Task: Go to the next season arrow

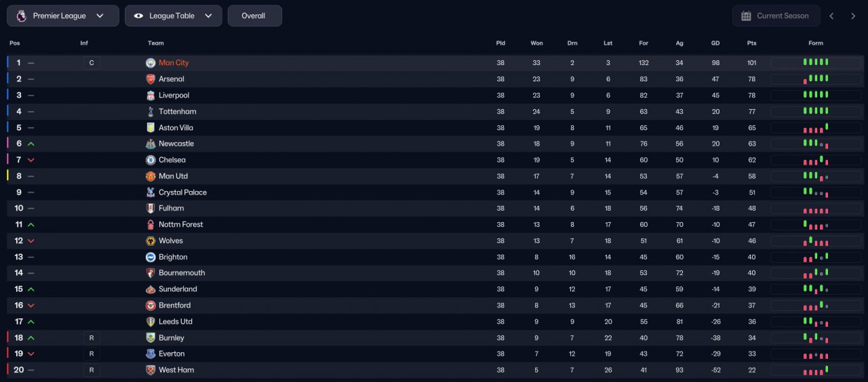Action: click(x=853, y=16)
